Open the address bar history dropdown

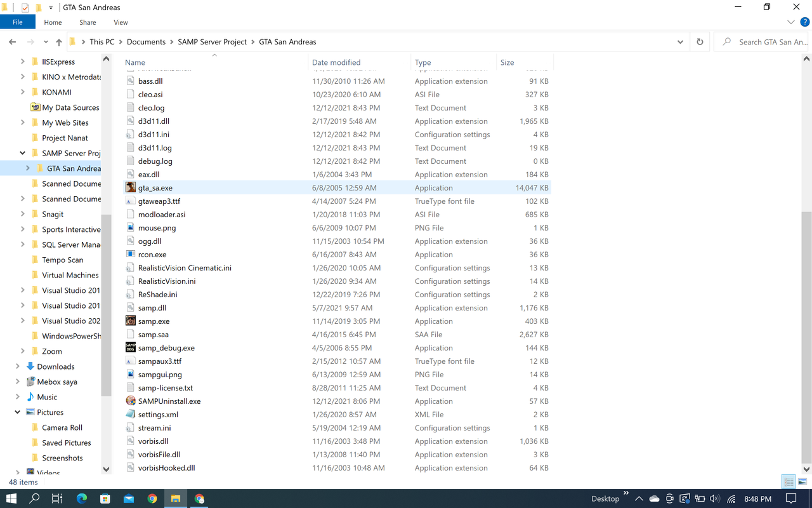pos(680,42)
